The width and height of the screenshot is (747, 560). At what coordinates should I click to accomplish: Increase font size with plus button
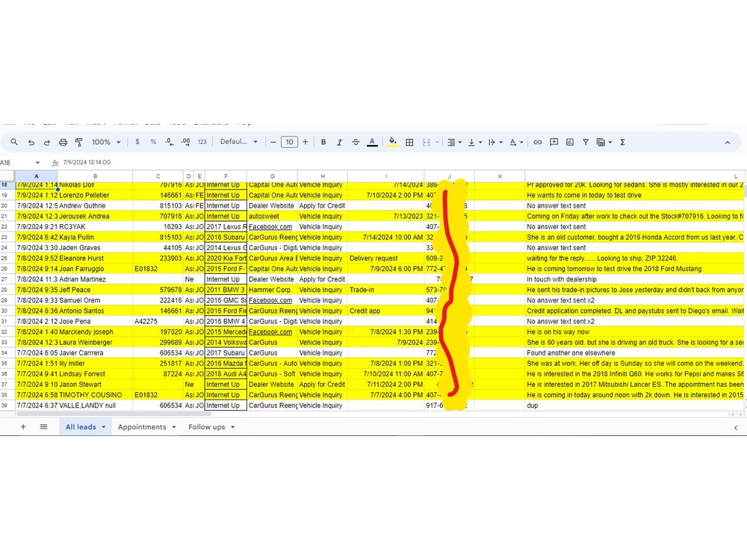(x=306, y=142)
